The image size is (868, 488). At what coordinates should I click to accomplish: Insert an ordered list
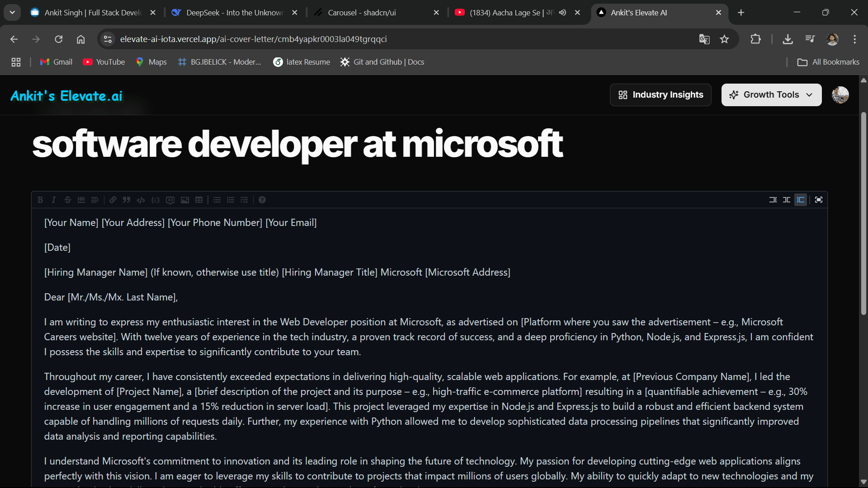click(x=231, y=200)
